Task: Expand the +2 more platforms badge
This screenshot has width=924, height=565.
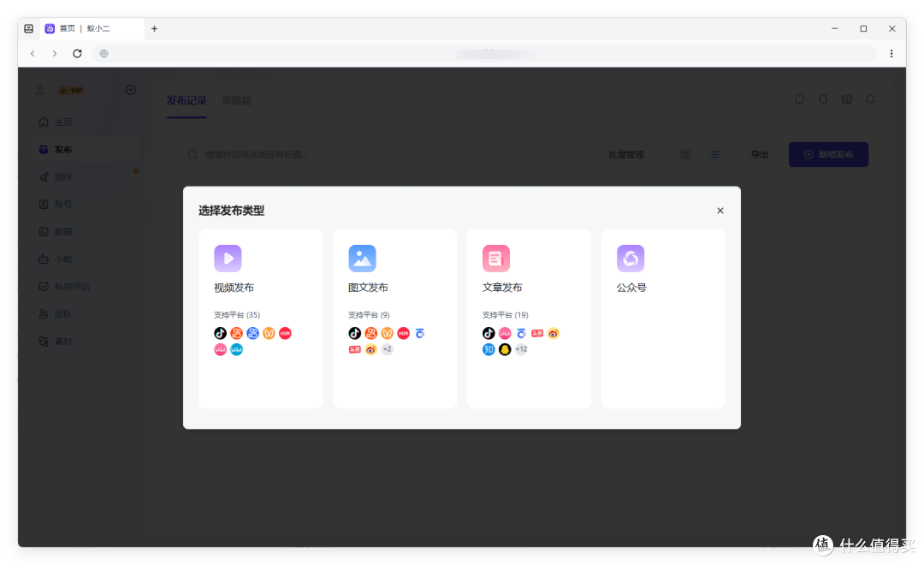Action: pos(388,349)
